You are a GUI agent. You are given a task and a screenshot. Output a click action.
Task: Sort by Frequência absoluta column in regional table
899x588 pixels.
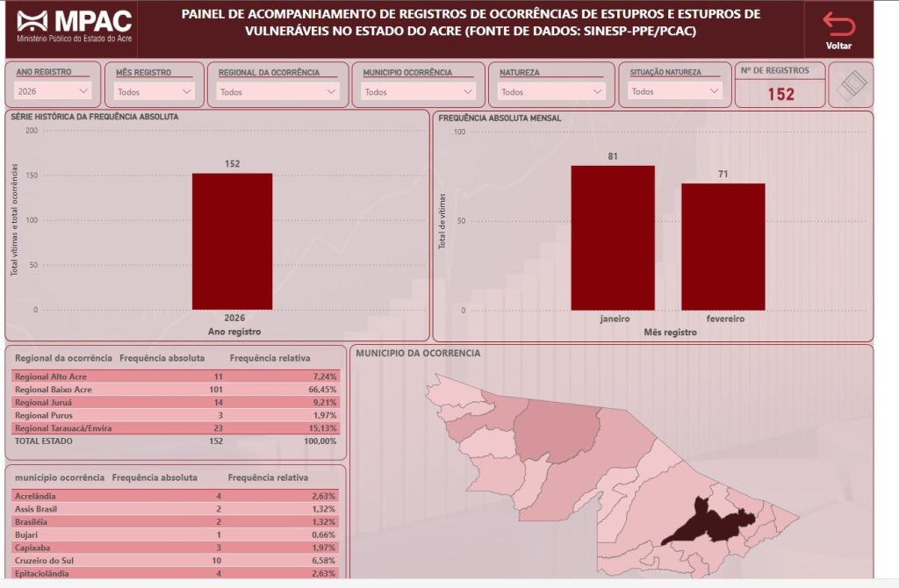click(x=162, y=358)
